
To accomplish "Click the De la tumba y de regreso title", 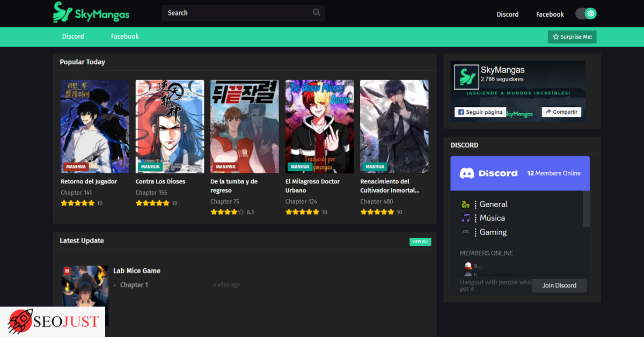I will (234, 186).
